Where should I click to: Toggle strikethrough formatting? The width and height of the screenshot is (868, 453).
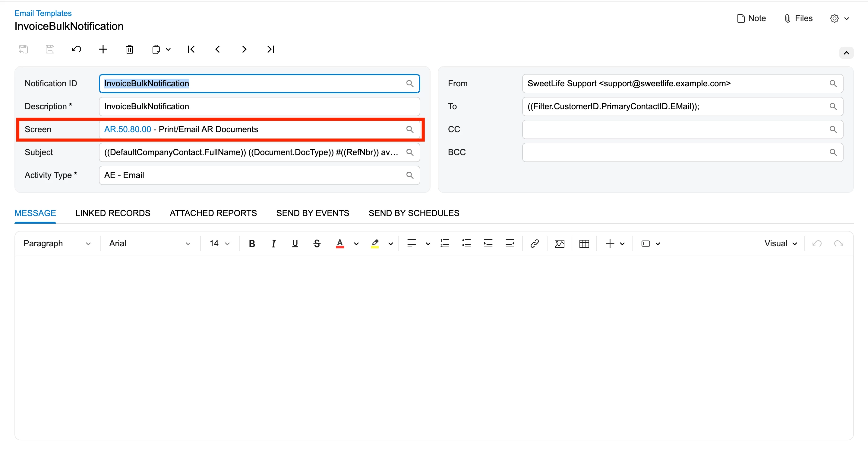click(317, 244)
